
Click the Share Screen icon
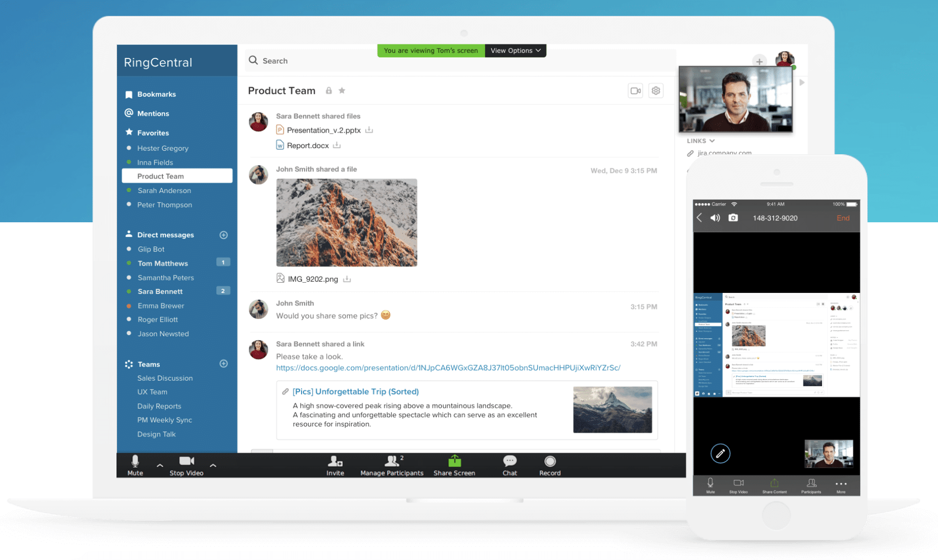pyautogui.click(x=454, y=461)
